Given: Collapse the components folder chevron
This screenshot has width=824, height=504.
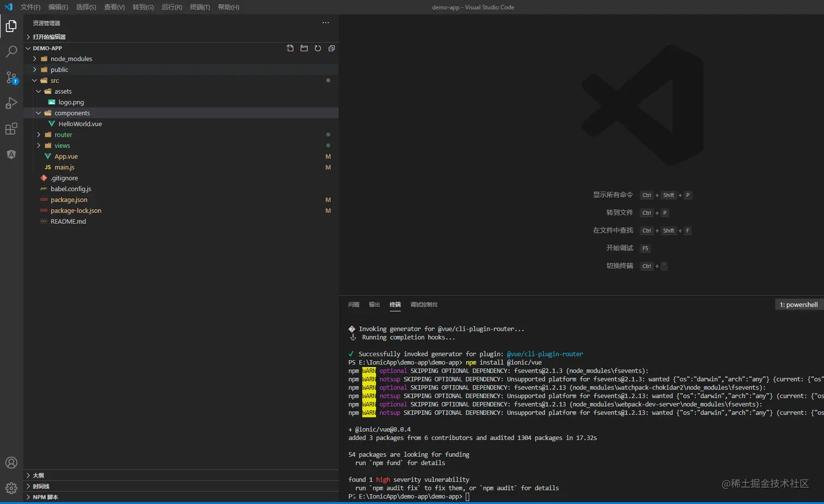Looking at the screenshot, I should point(39,113).
